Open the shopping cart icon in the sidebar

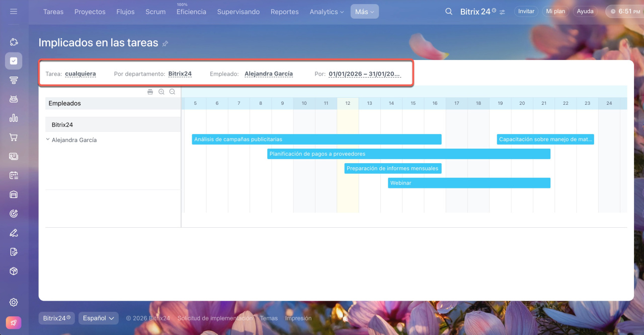tap(14, 137)
